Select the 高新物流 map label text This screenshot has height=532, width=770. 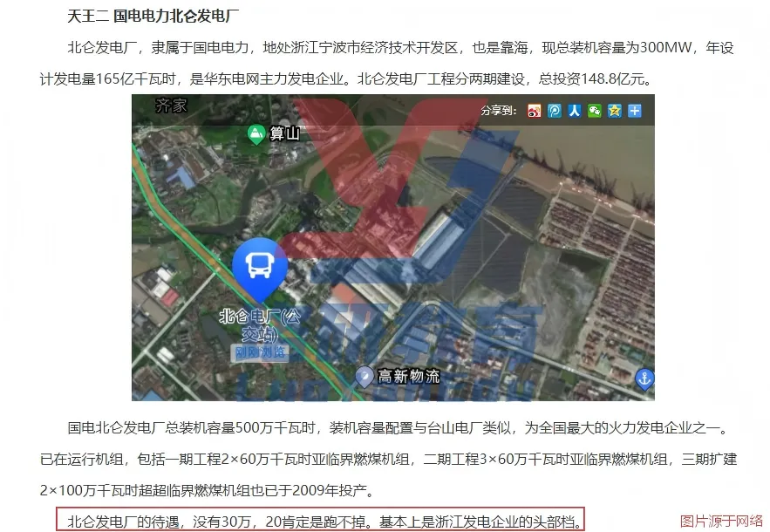(x=409, y=377)
